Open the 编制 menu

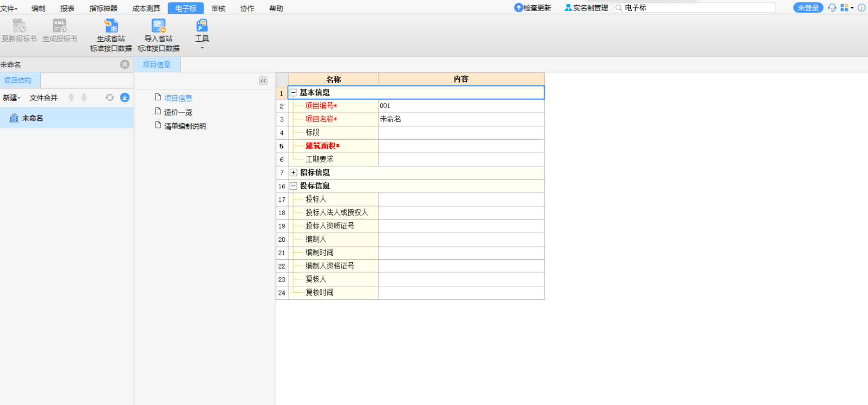point(38,8)
